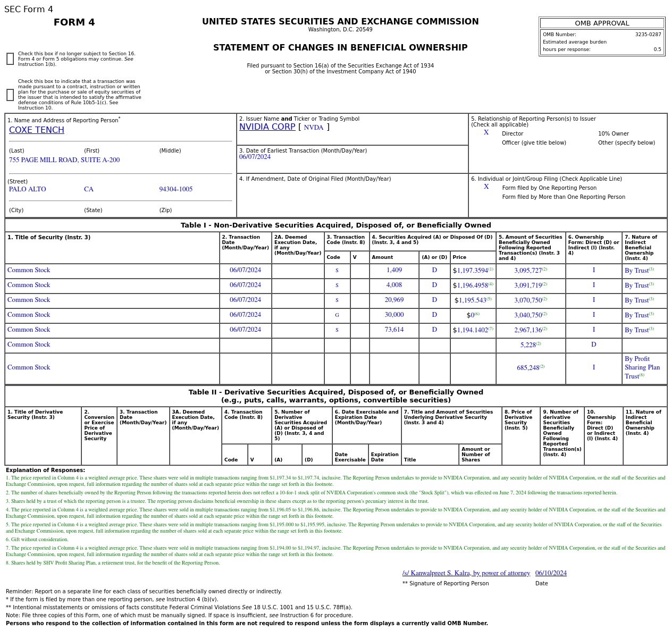Viewport: 672px width, 639px height.
Task: Click the 'OMB APPROVAL' box header
Action: [x=602, y=23]
